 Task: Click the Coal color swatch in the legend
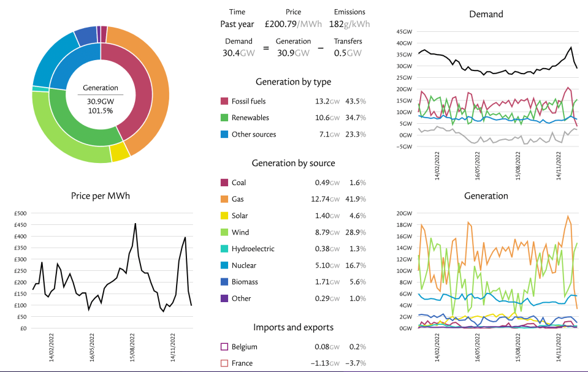[224, 183]
